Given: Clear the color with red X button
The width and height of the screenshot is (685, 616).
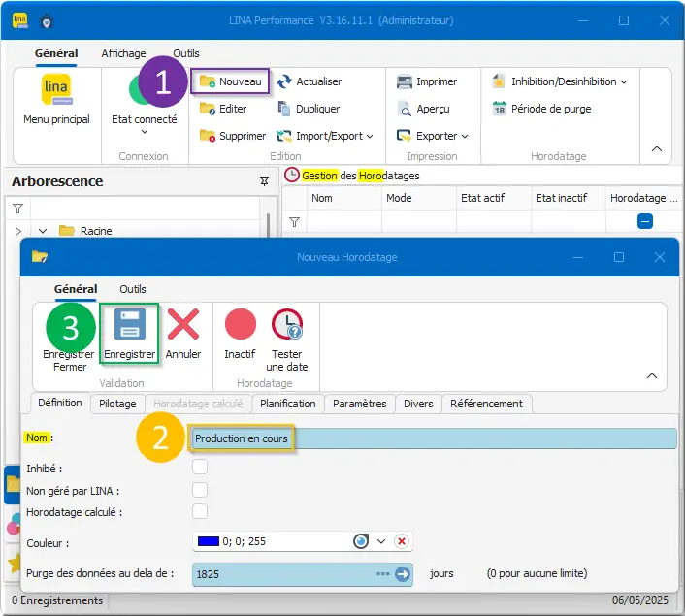Looking at the screenshot, I should click(402, 541).
